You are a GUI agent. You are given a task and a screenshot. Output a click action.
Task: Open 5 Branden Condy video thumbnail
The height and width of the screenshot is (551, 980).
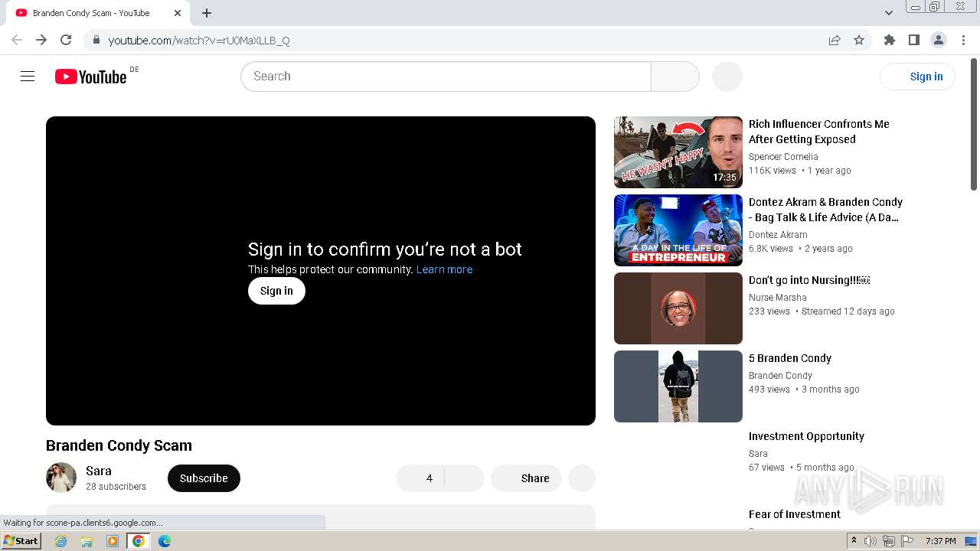[678, 386]
